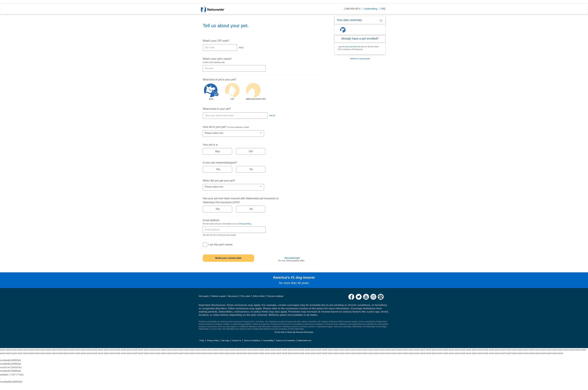Open Privacy Policy link under Email address
Image resolution: width=588 pixels, height=390 pixels.
245,224
